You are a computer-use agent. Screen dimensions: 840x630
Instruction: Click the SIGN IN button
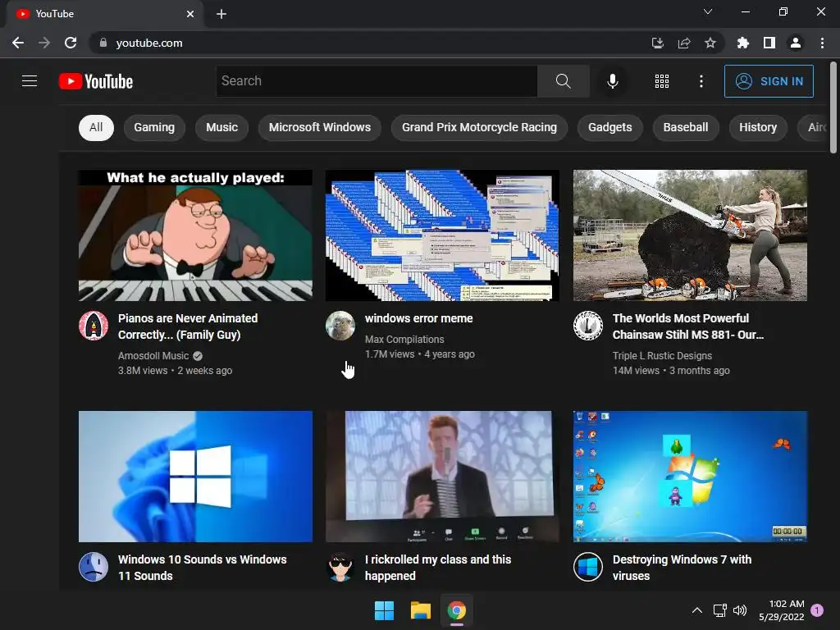[769, 81]
